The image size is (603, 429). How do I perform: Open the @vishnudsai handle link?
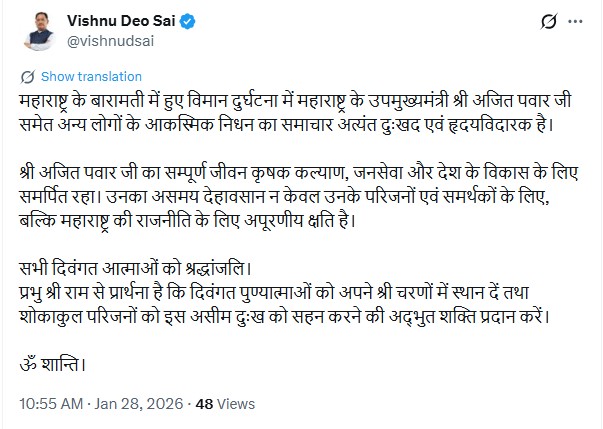point(113,39)
